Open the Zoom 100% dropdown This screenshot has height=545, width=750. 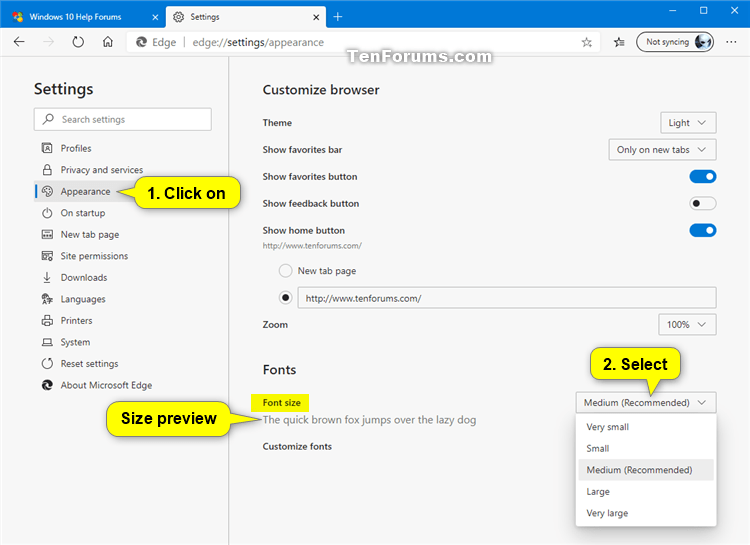pyautogui.click(x=687, y=324)
